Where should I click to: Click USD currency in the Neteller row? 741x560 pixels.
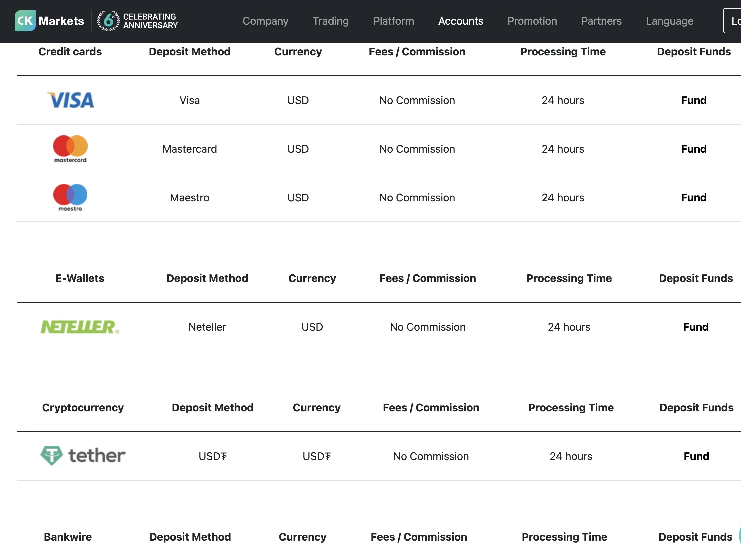(x=312, y=327)
